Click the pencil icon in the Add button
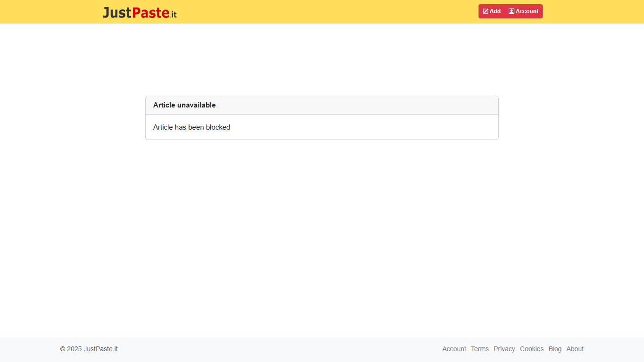 point(486,11)
